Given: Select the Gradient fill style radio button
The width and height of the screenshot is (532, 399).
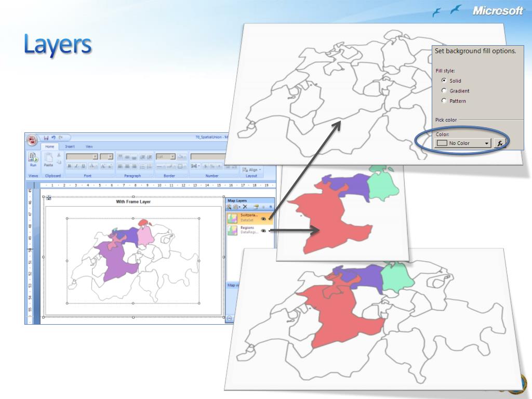Looking at the screenshot, I should (x=444, y=90).
